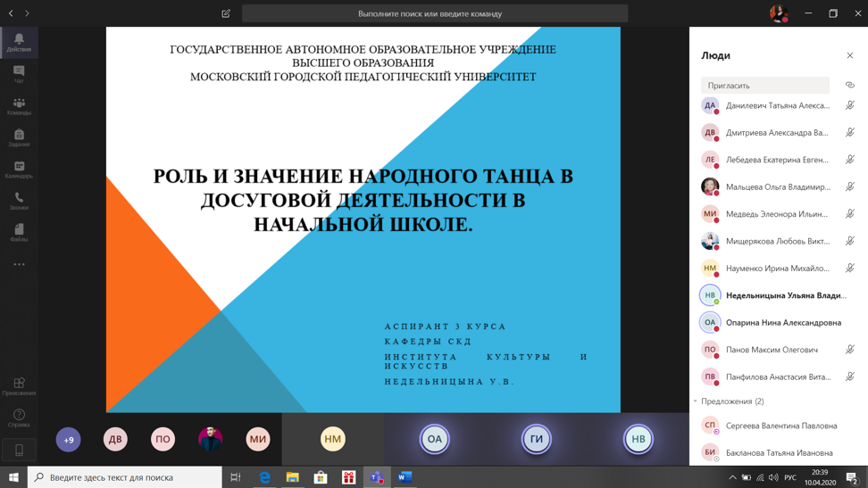Open the Files (Файлы) section
868x488 pixels.
click(x=19, y=232)
